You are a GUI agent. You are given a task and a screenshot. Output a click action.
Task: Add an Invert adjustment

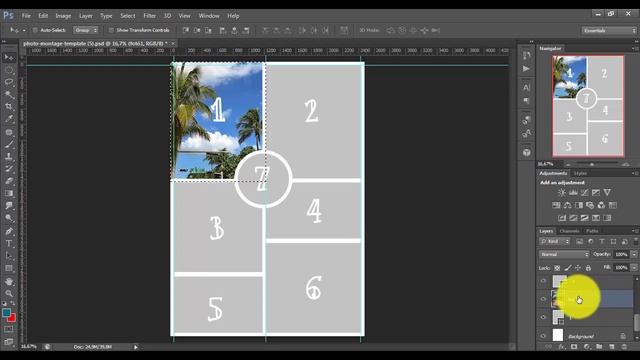point(562,218)
